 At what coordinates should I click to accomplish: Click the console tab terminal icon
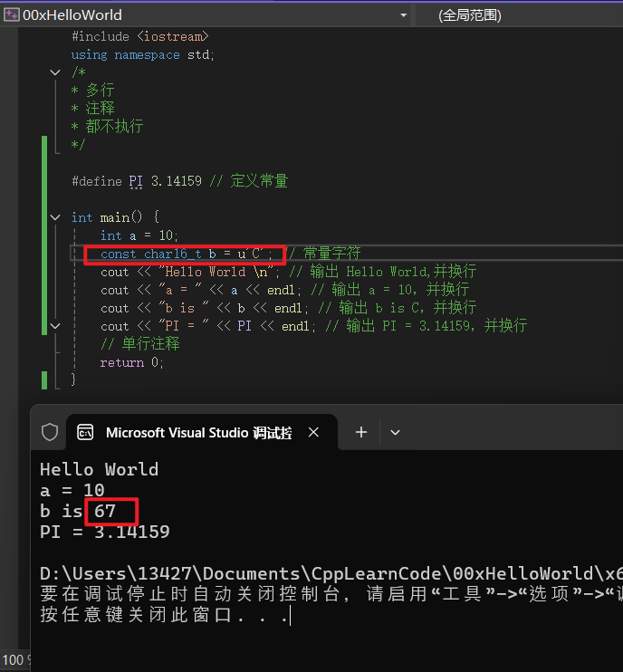(x=85, y=432)
